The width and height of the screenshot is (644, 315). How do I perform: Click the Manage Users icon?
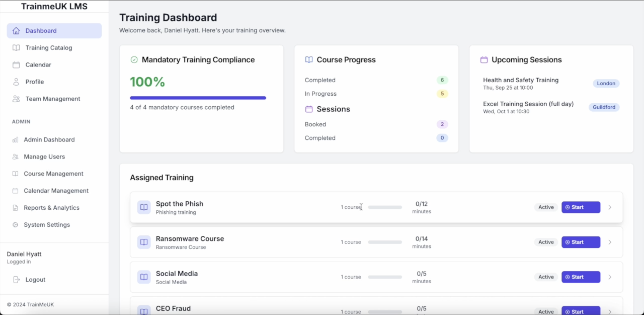15,157
